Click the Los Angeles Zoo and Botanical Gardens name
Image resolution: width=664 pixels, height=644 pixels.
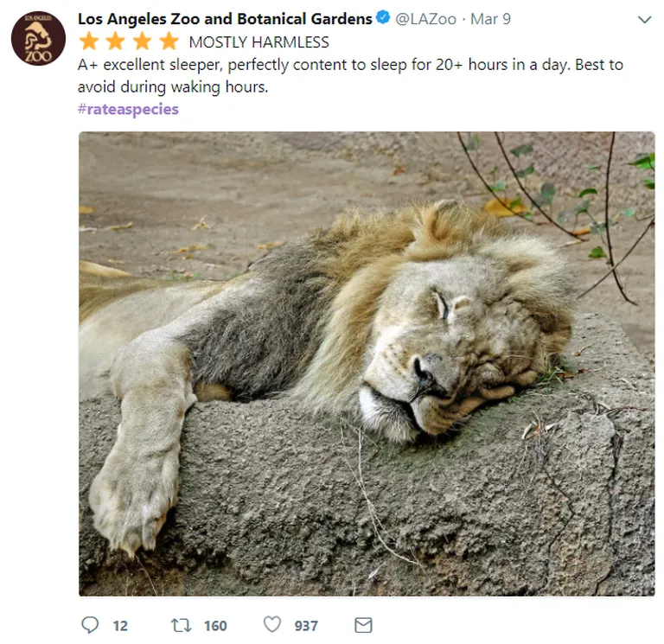225,19
